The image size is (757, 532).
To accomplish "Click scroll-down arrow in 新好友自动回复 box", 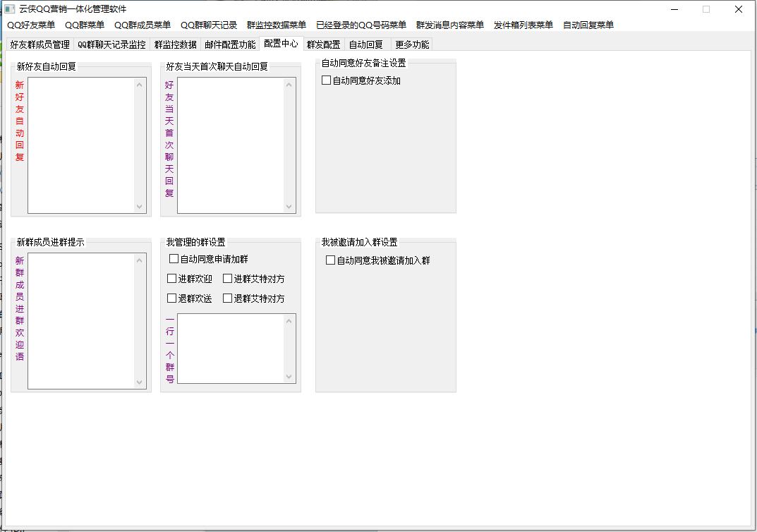I will point(140,207).
